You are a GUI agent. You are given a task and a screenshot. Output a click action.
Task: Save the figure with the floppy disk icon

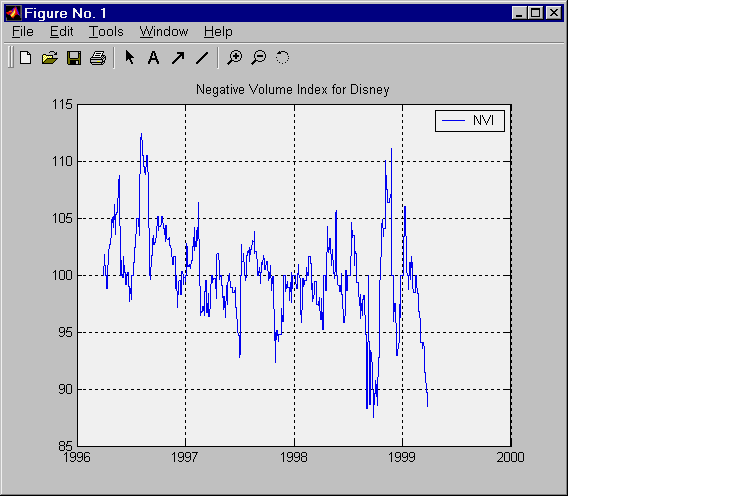pyautogui.click(x=74, y=58)
